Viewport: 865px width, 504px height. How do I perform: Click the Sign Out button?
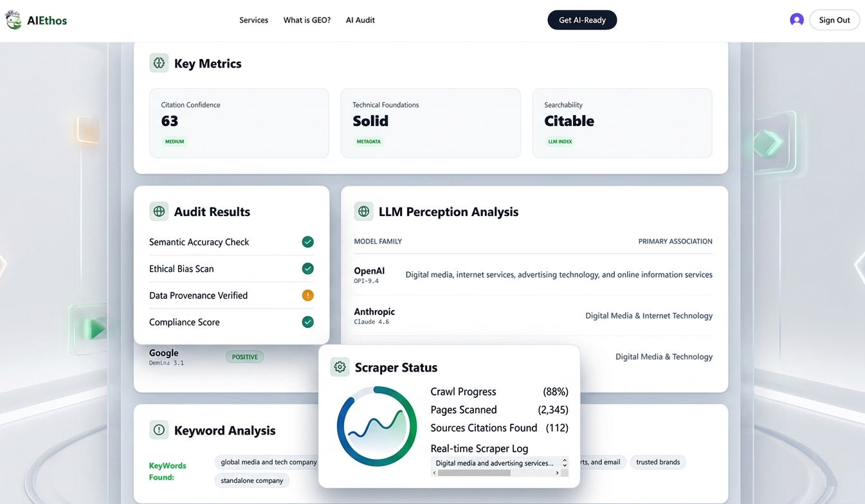click(834, 20)
